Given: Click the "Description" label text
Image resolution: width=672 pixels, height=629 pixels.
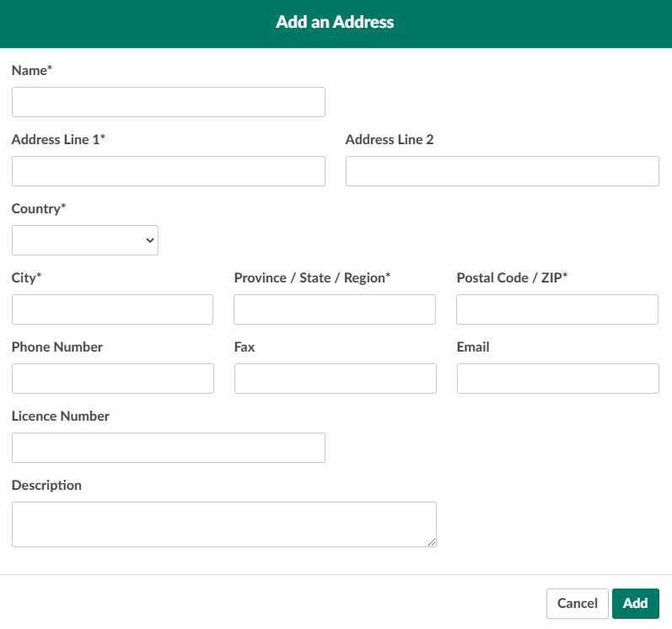Looking at the screenshot, I should tap(46, 486).
